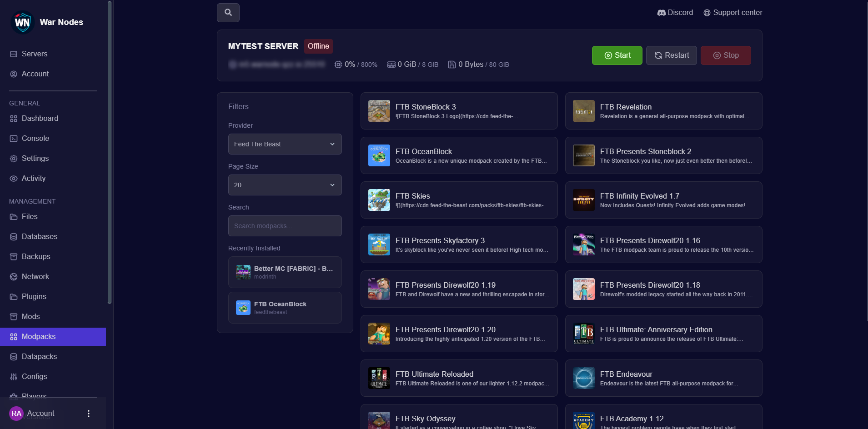
Task: Open the FTB Academy 1.12 card
Action: click(664, 417)
